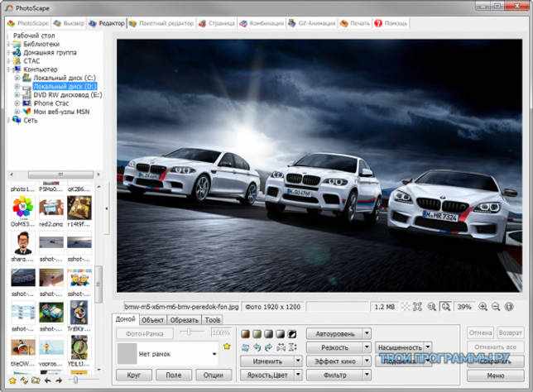Click the Поле button
This screenshot has height=392, width=533.
(x=174, y=375)
